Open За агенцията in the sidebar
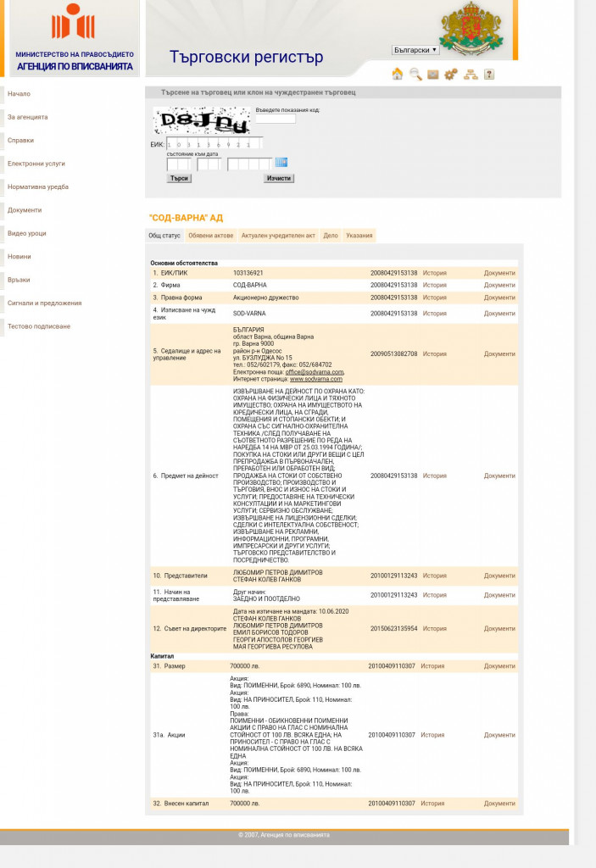This screenshot has height=868, width=596. (x=28, y=117)
